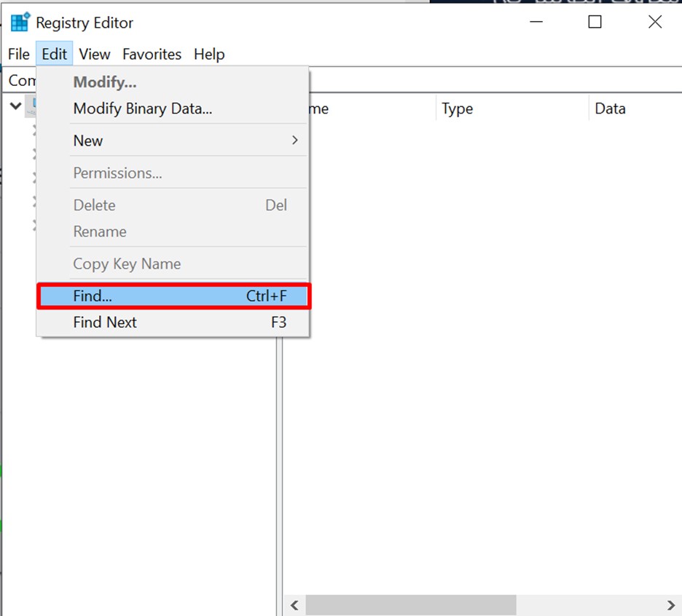Click the horizontal scrollbar left arrow

(x=294, y=605)
